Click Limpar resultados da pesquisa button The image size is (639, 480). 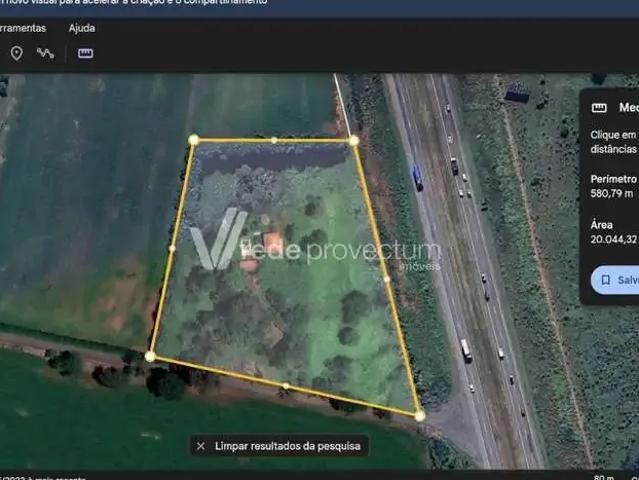point(279,446)
